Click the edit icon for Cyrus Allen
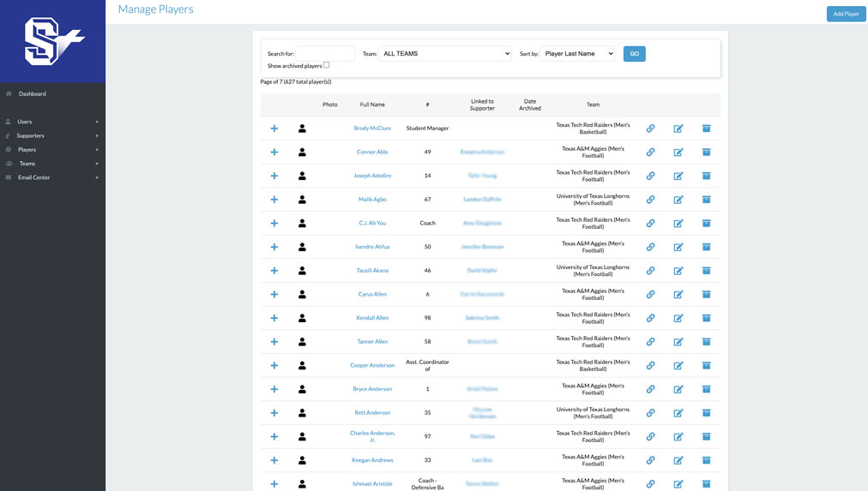This screenshot has width=868, height=491. 678,295
